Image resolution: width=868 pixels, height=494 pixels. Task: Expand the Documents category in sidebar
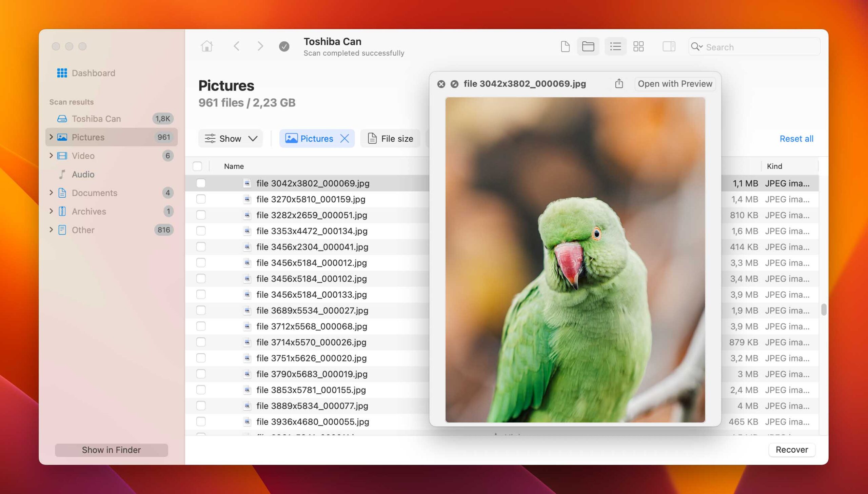[x=51, y=193]
